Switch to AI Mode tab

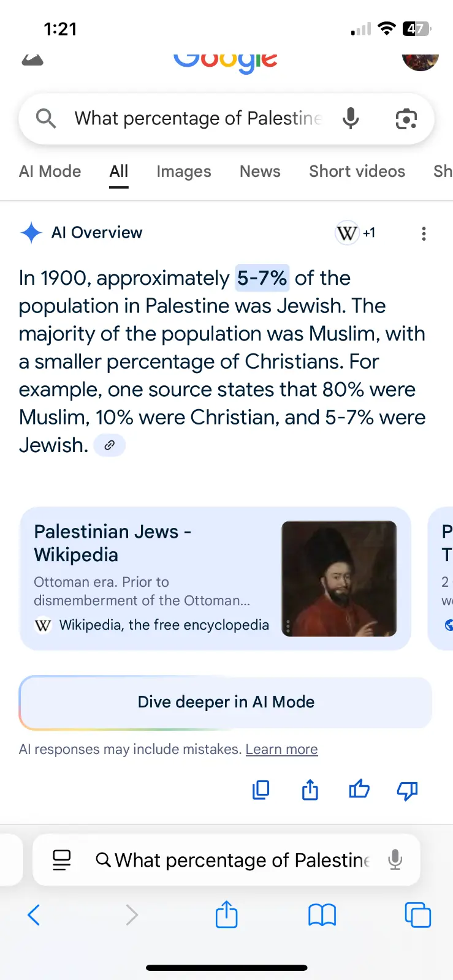tap(50, 171)
